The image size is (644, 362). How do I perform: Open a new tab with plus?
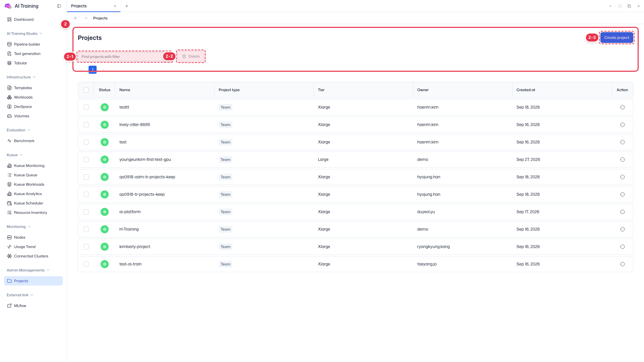point(127,6)
